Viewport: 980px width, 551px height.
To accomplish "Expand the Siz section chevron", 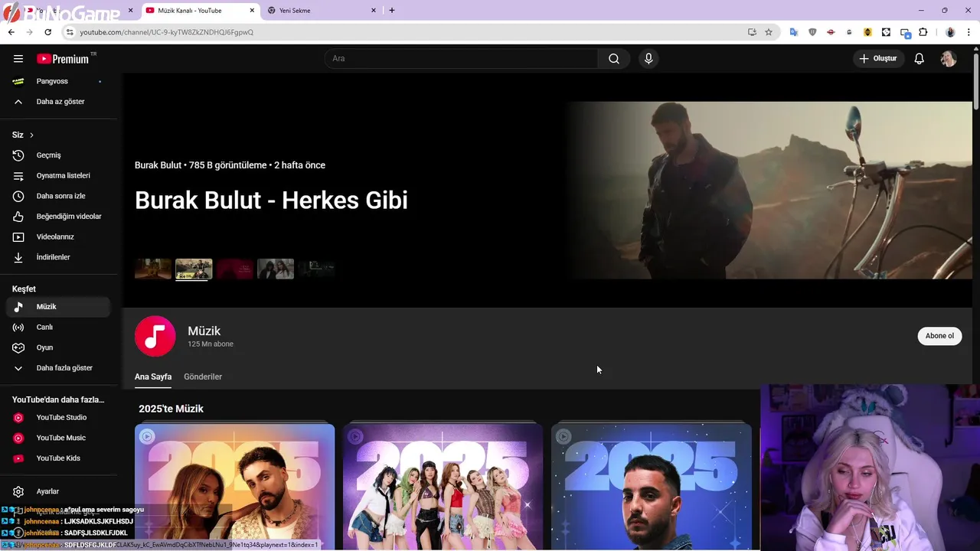I will click(x=31, y=135).
